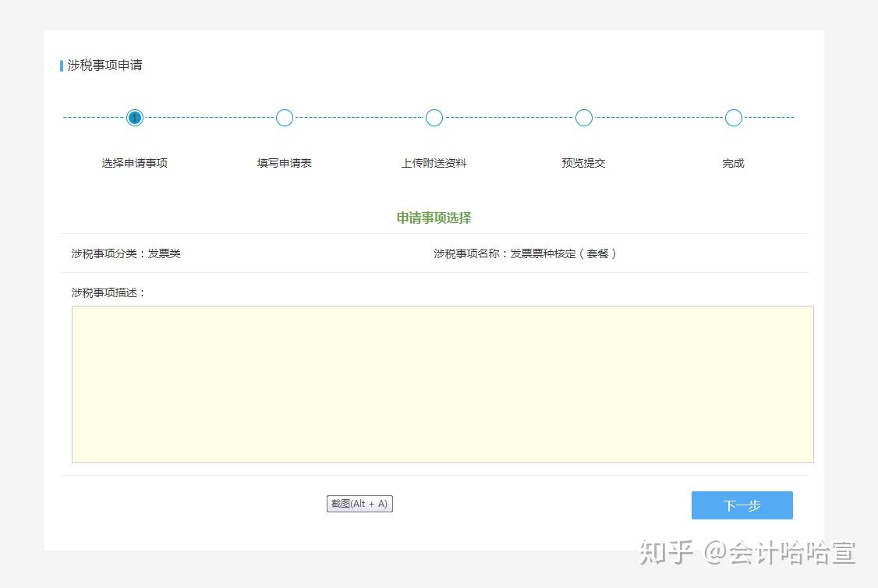878x588 pixels.
Task: Click the 涉税事项描述 field label
Action: [x=108, y=292]
